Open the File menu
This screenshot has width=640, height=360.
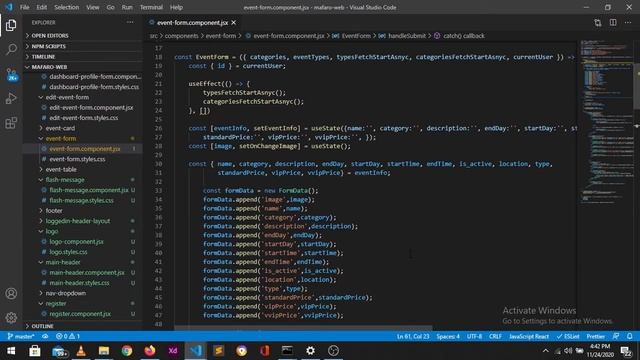(x=24, y=7)
